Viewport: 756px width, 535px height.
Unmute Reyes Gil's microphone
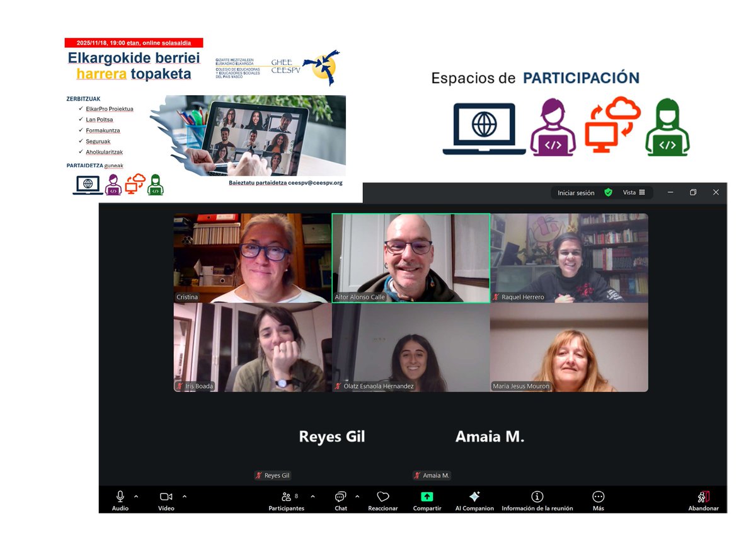[259, 475]
